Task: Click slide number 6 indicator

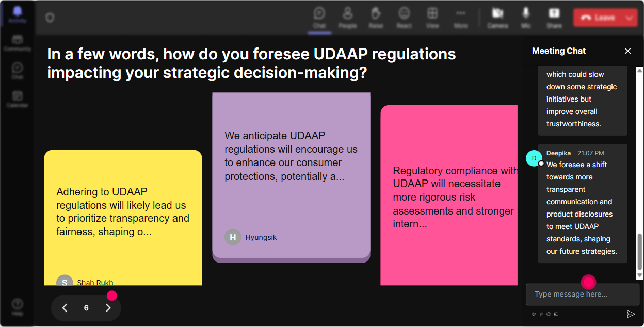Action: tap(86, 308)
